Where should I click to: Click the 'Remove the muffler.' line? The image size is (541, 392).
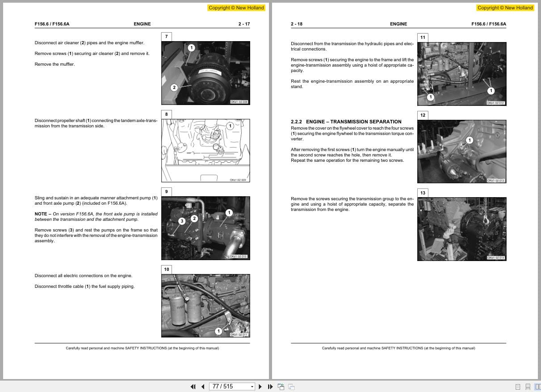coord(55,64)
